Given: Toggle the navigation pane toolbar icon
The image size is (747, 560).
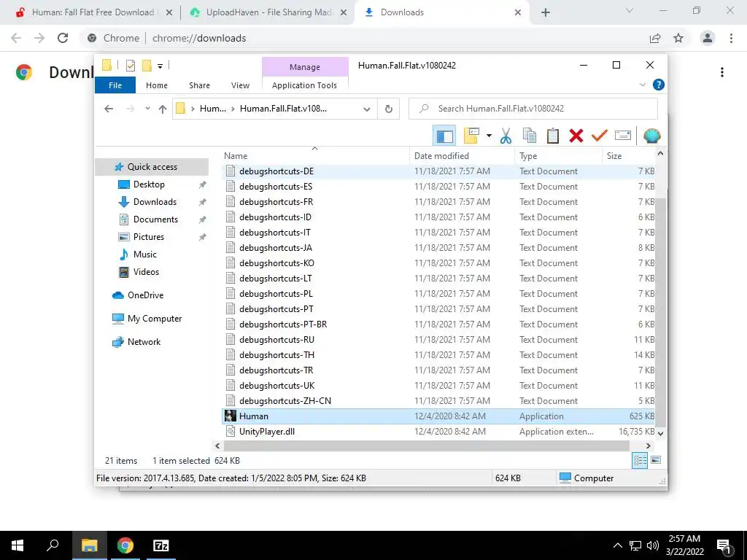Looking at the screenshot, I should [x=444, y=136].
